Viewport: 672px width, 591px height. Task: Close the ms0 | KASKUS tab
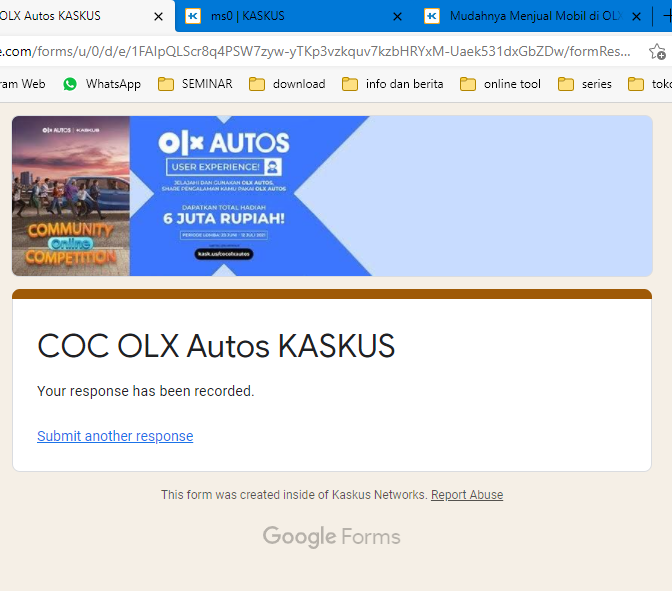click(x=397, y=17)
